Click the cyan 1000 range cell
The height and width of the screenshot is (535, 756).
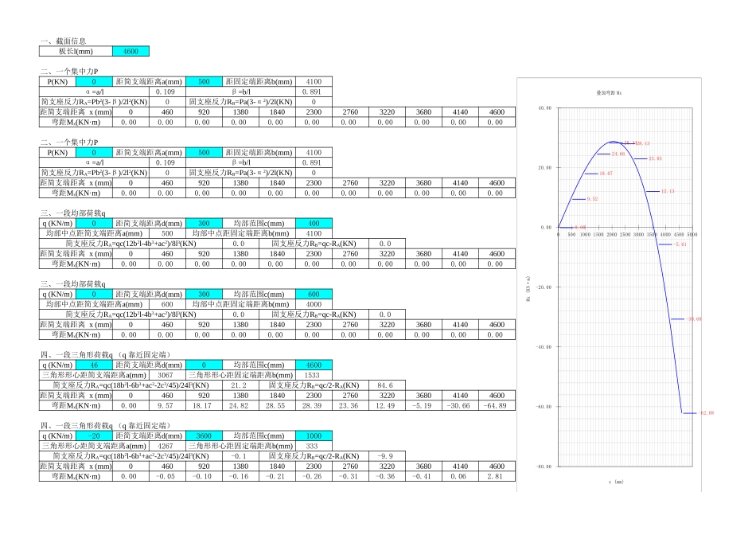[314, 435]
